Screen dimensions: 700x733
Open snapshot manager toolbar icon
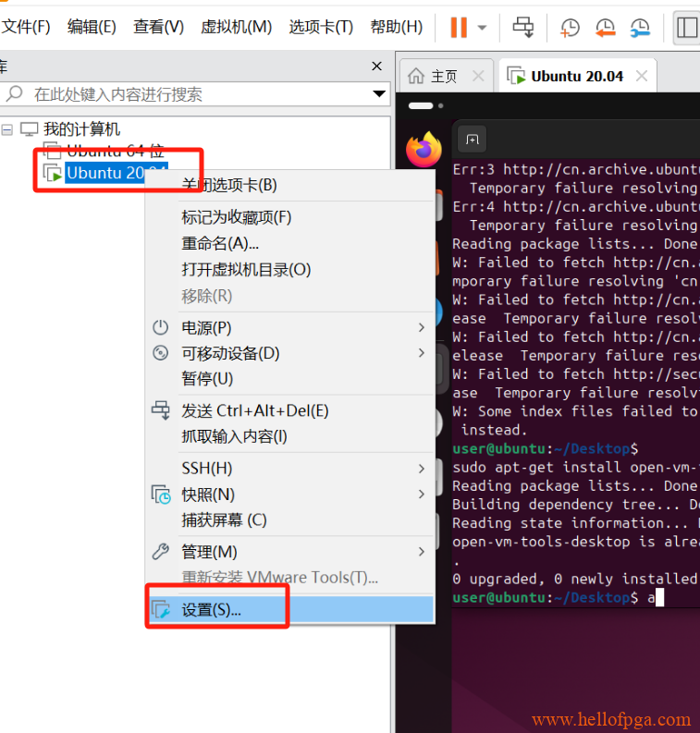click(640, 28)
